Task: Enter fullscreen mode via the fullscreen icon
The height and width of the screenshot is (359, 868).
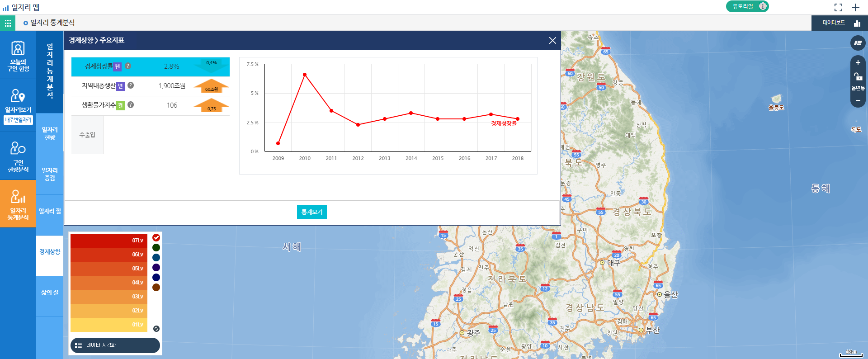Action: click(x=838, y=7)
